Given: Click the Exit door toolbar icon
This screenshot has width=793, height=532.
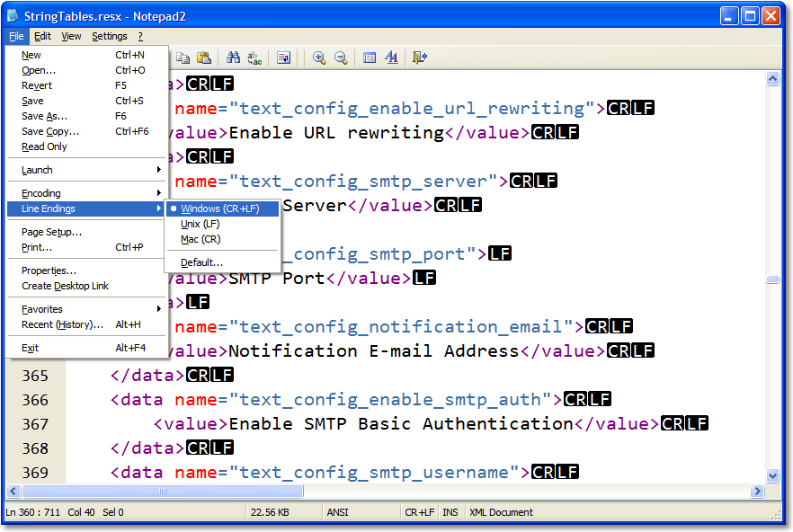Looking at the screenshot, I should point(420,58).
